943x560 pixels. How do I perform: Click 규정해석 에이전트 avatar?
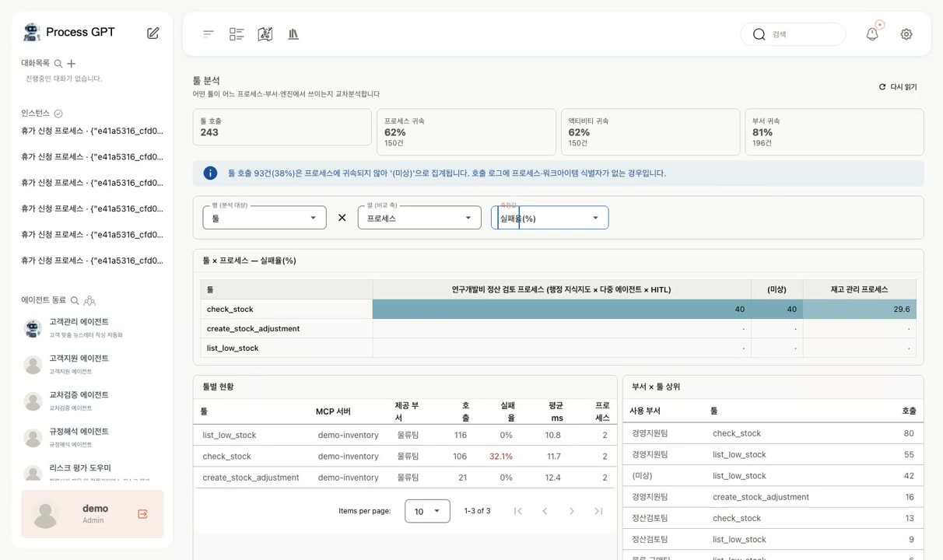tap(33, 438)
